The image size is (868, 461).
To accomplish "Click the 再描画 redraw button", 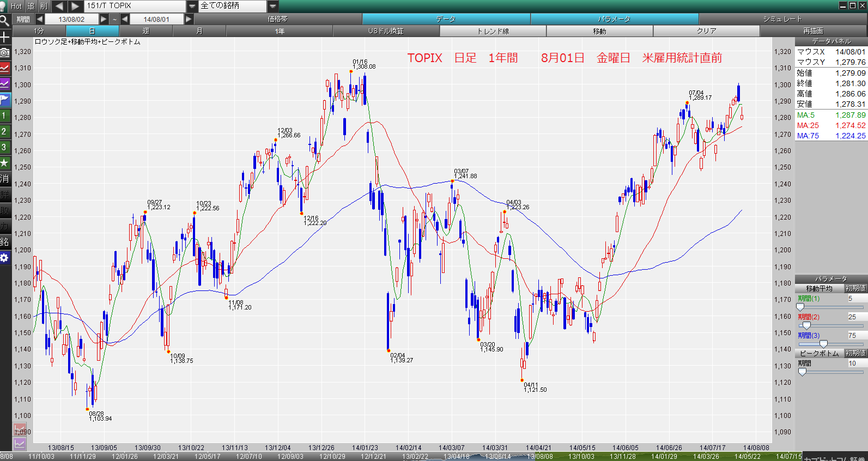I will (813, 31).
